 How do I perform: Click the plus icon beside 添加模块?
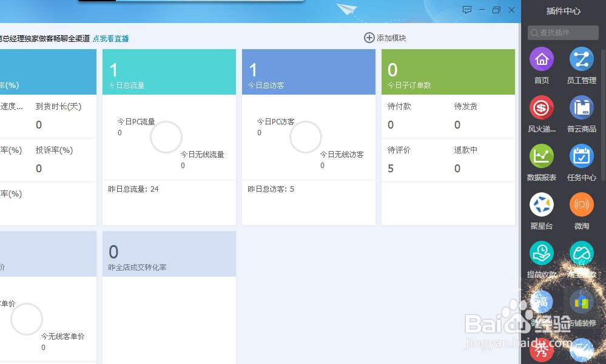click(x=369, y=38)
